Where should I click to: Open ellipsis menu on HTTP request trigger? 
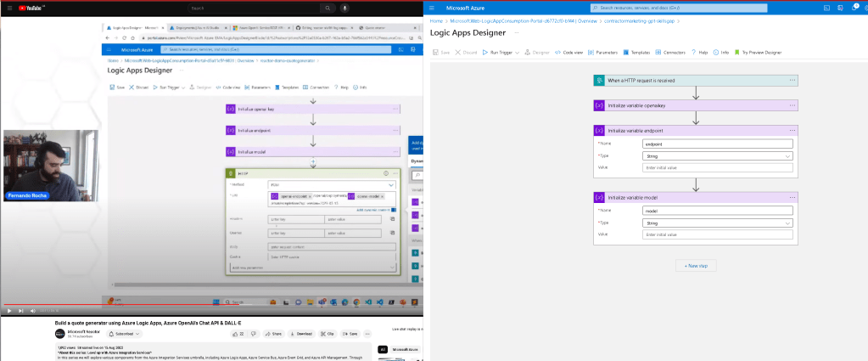click(792, 81)
